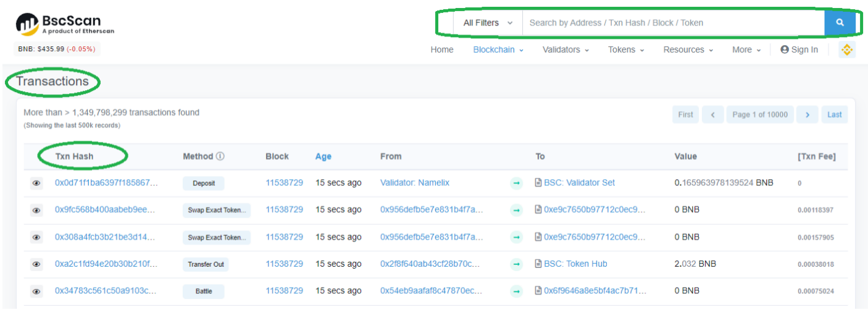Click the blue search magnifier button
The image size is (868, 310).
click(840, 23)
